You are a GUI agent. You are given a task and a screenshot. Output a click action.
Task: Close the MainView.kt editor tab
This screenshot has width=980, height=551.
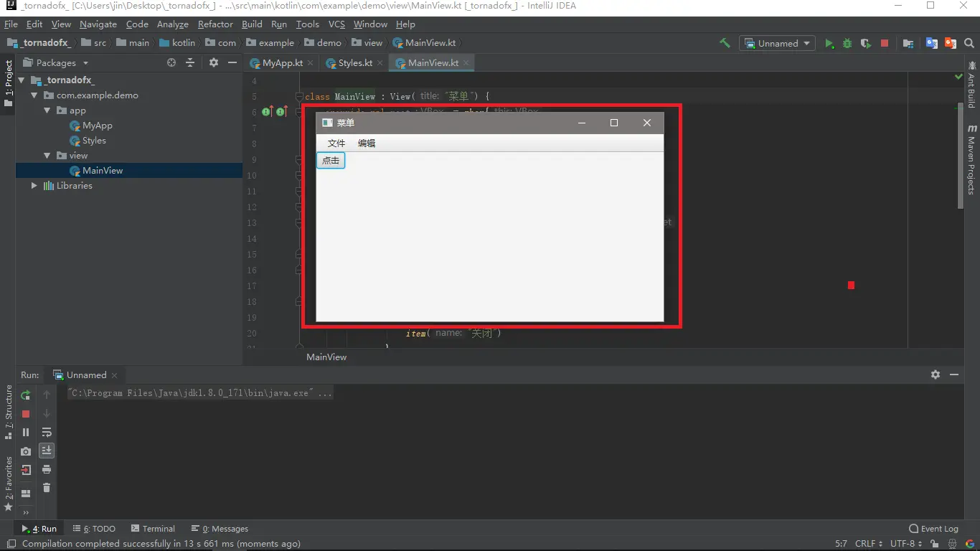(x=466, y=62)
